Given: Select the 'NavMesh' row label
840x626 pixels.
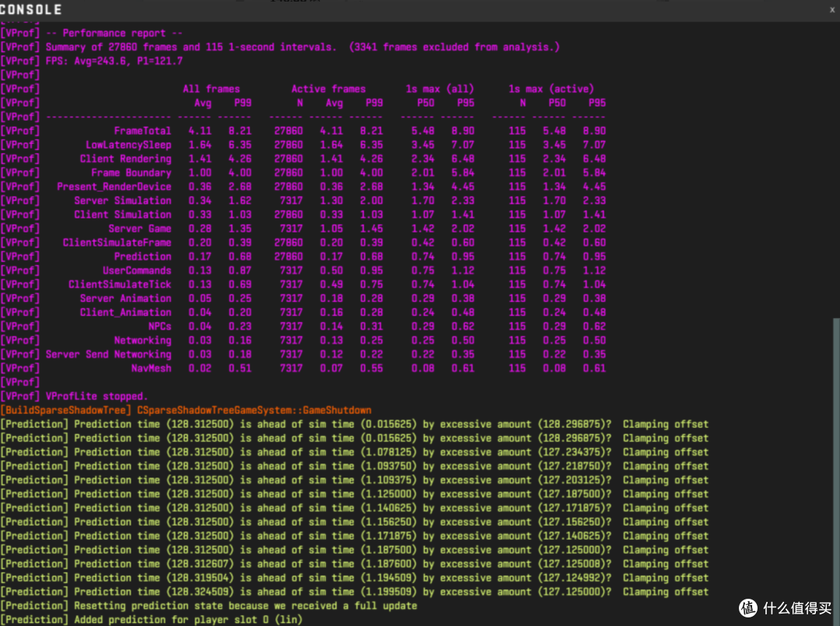Looking at the screenshot, I should click(151, 368).
